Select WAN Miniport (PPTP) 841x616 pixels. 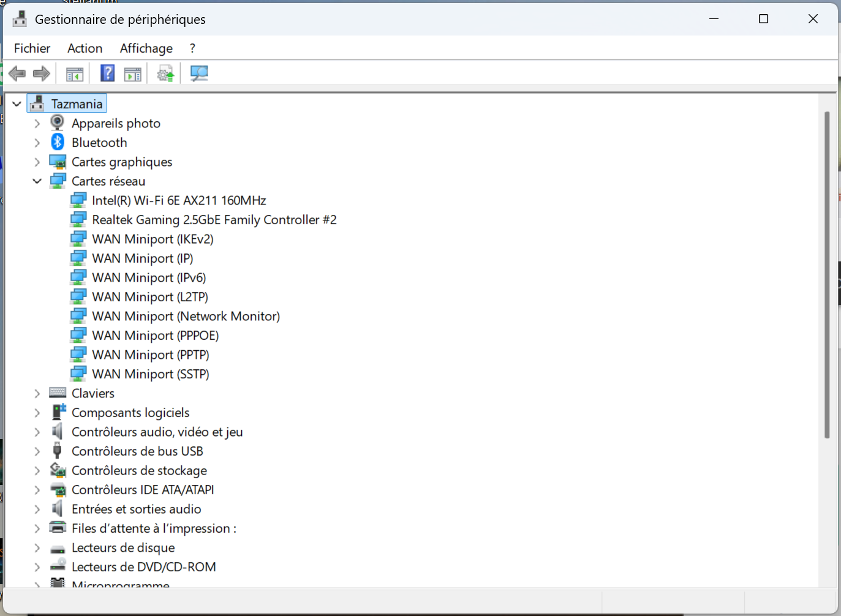click(x=151, y=355)
